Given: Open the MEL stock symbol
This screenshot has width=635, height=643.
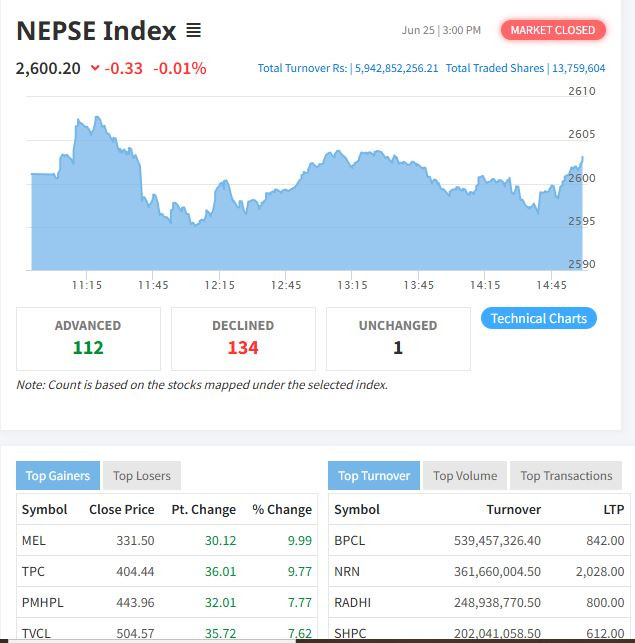Looking at the screenshot, I should pyautogui.click(x=33, y=540).
